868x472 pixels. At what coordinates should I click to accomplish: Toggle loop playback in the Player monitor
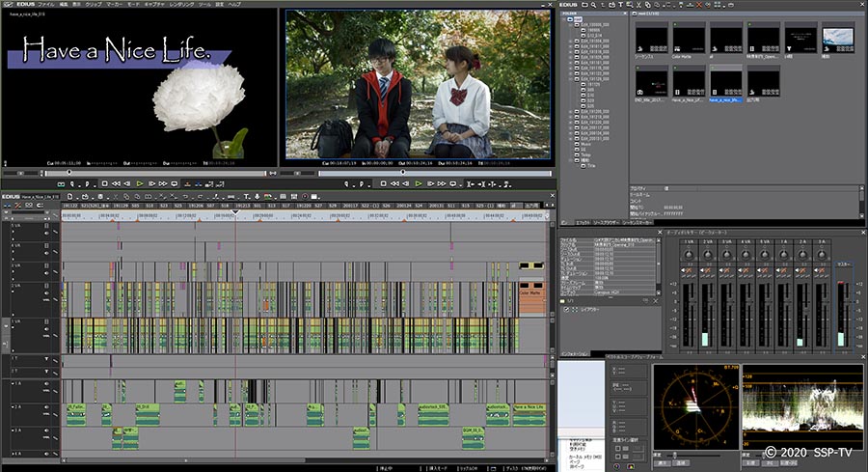coord(175,184)
